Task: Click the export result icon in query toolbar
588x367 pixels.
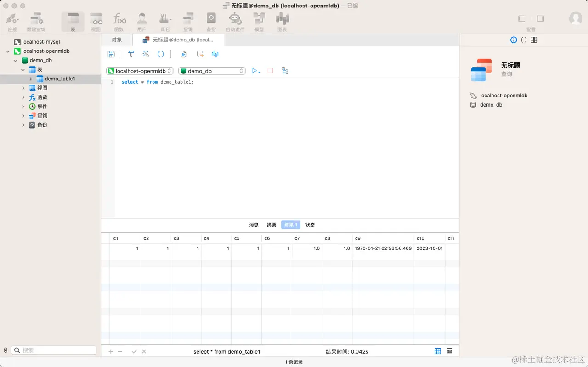Action: 200,54
